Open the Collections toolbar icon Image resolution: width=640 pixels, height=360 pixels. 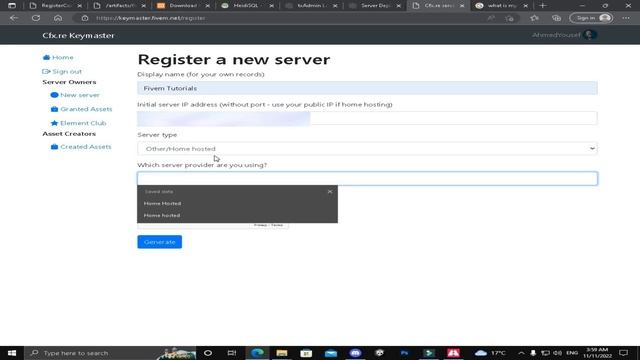(556, 18)
